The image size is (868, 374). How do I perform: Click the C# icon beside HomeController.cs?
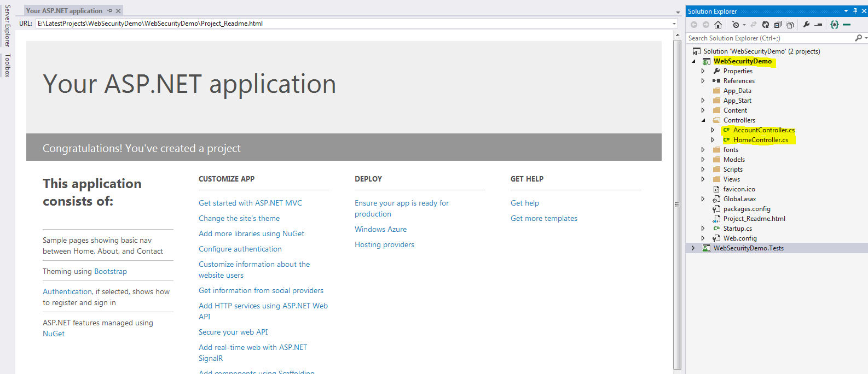(x=726, y=140)
